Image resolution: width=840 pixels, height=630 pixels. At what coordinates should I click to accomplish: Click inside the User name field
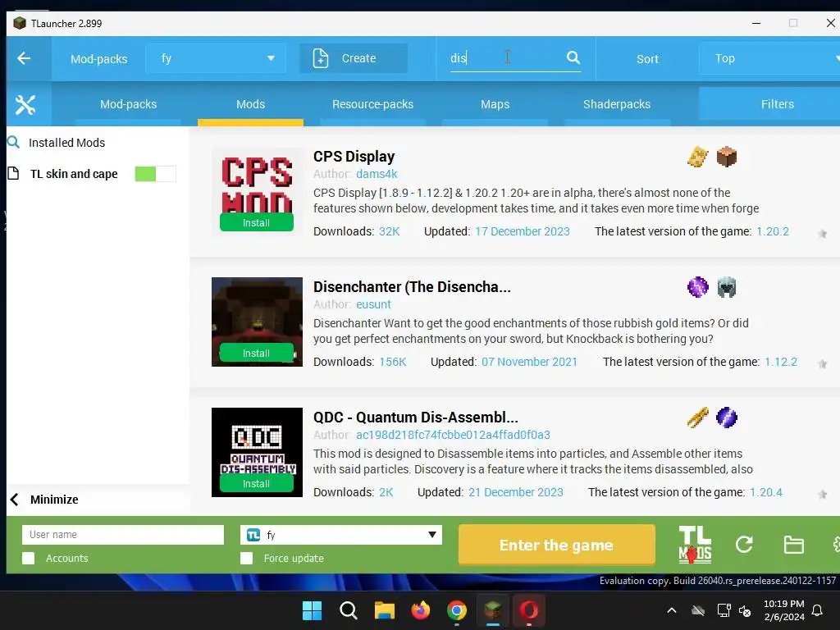coord(123,535)
